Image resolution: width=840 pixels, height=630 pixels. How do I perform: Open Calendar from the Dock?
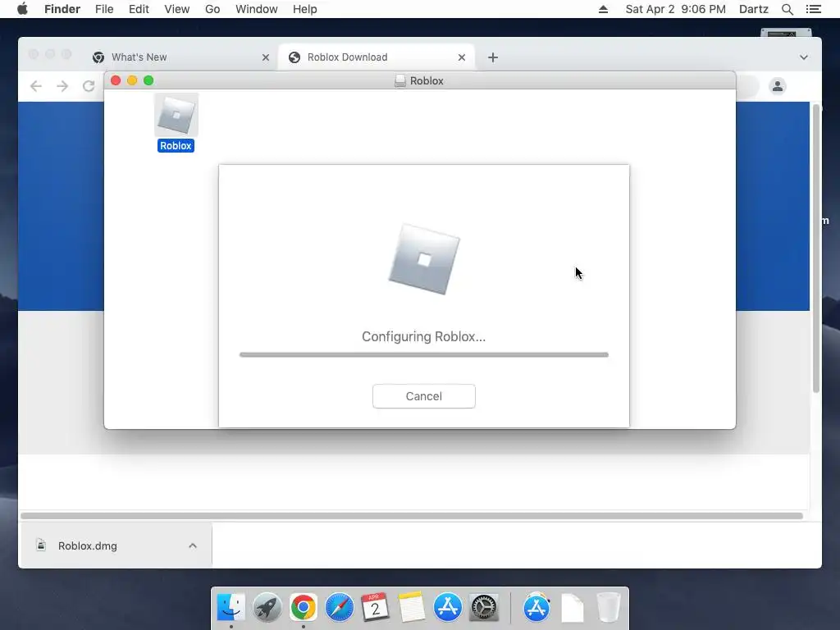click(375, 607)
